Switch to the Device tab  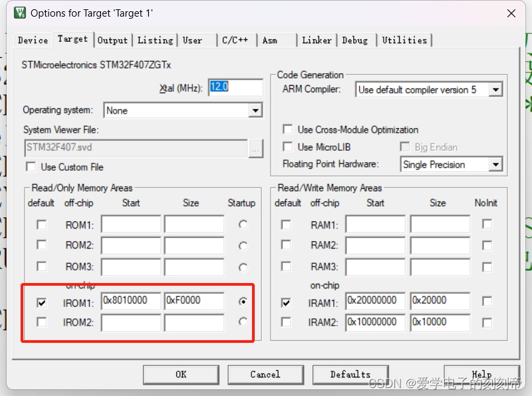point(33,41)
